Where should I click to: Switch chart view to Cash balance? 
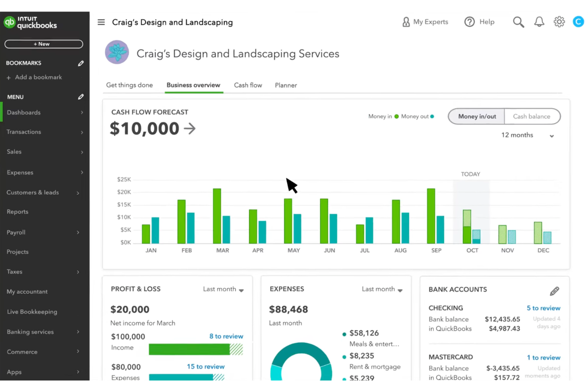click(x=532, y=116)
